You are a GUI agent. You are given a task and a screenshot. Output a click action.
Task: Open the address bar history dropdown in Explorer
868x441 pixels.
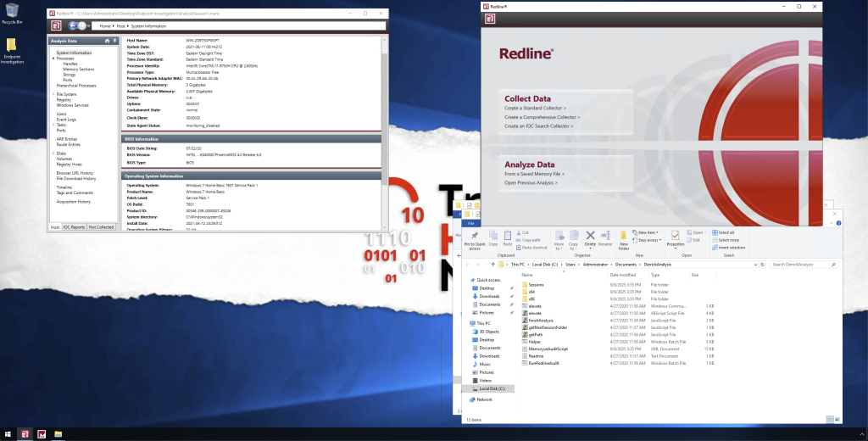click(x=755, y=265)
